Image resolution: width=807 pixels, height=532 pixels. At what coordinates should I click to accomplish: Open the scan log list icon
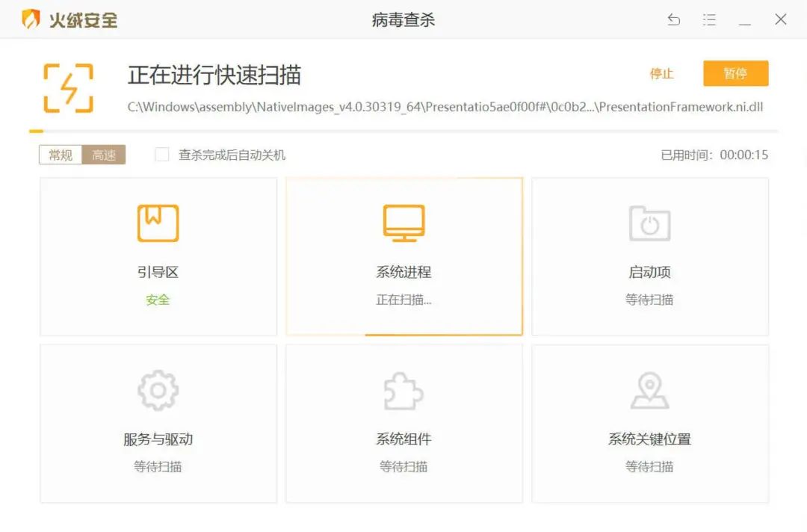coord(708,20)
